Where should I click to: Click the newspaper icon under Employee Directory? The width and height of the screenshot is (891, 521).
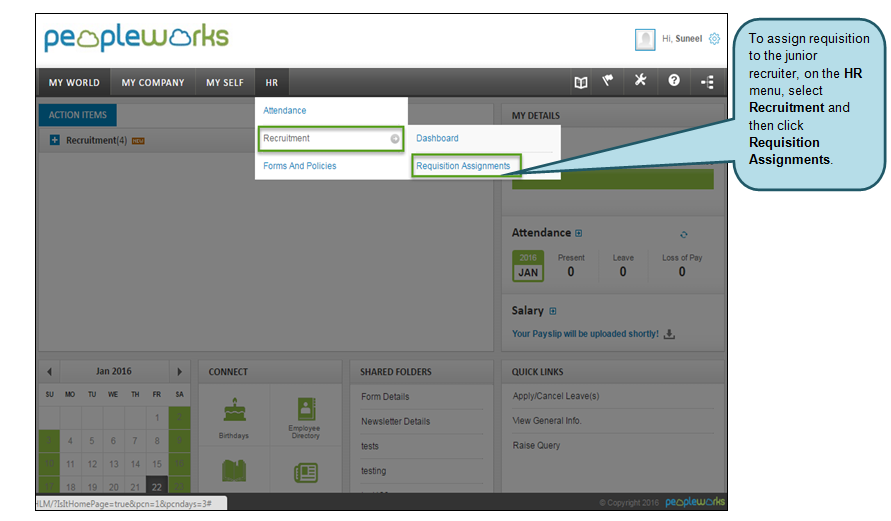306,473
